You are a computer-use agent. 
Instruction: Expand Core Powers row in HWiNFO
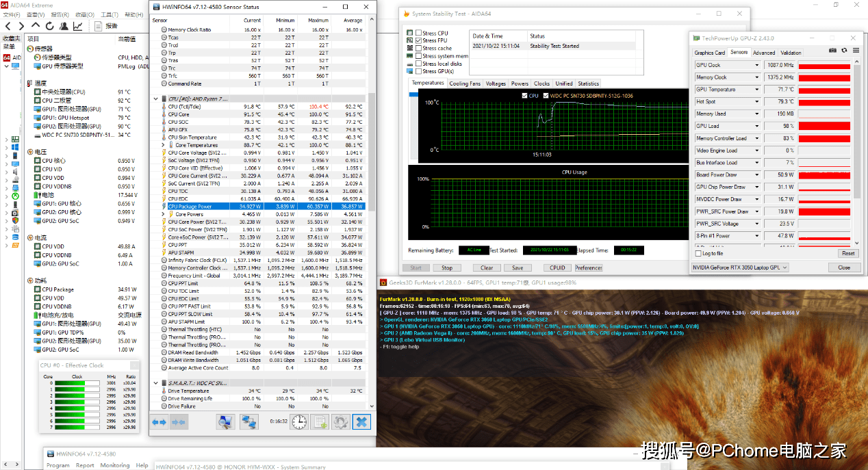click(163, 214)
